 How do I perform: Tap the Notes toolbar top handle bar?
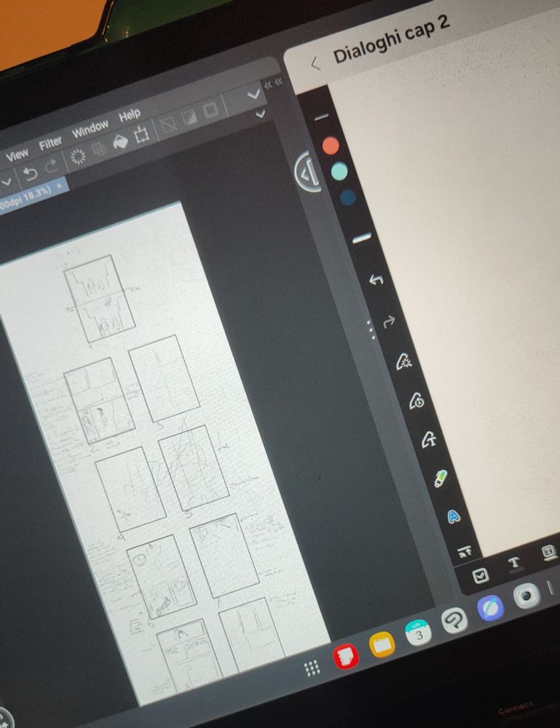click(322, 116)
